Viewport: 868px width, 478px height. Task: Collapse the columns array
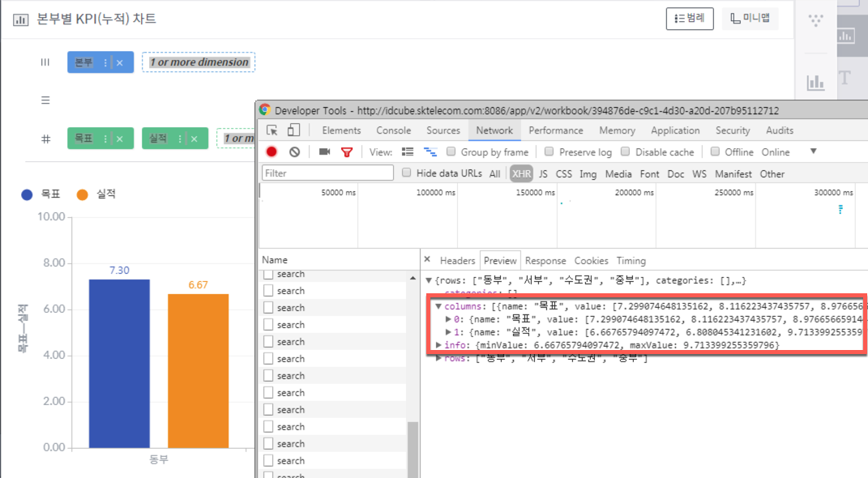[x=438, y=306]
